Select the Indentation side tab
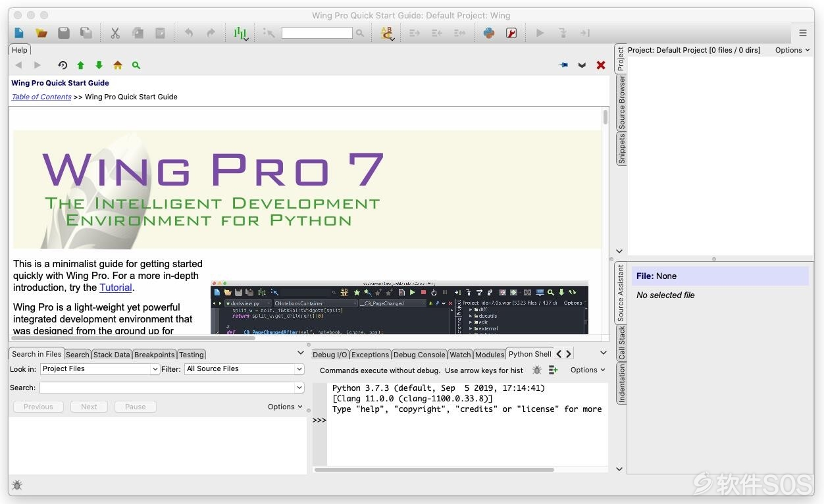The height and width of the screenshot is (504, 824). click(x=621, y=384)
